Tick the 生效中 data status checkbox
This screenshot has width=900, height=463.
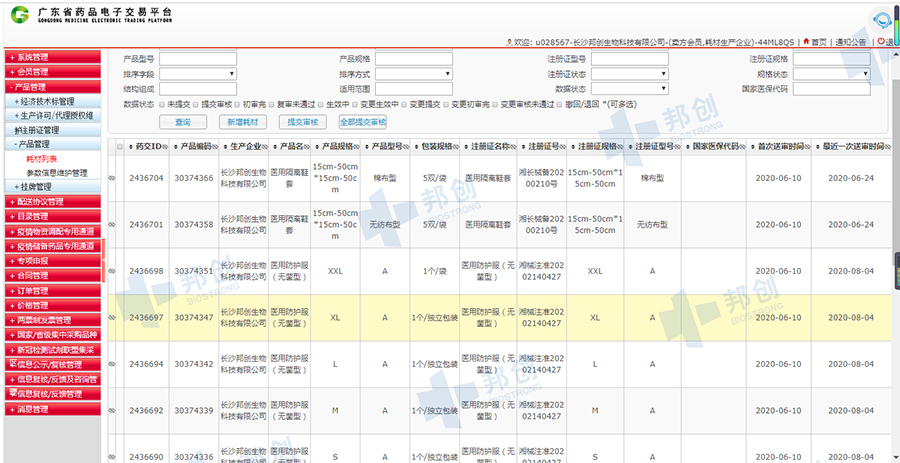pos(322,103)
